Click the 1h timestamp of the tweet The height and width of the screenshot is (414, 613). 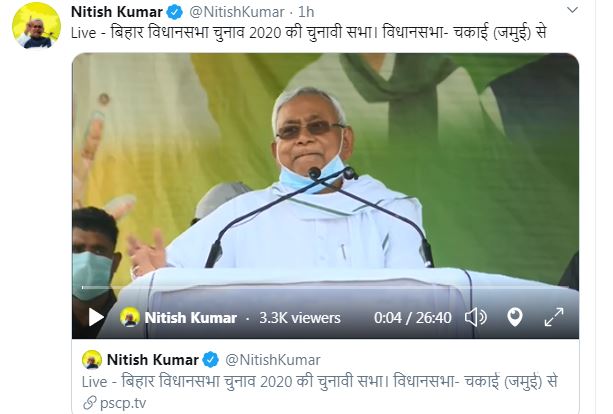point(306,12)
